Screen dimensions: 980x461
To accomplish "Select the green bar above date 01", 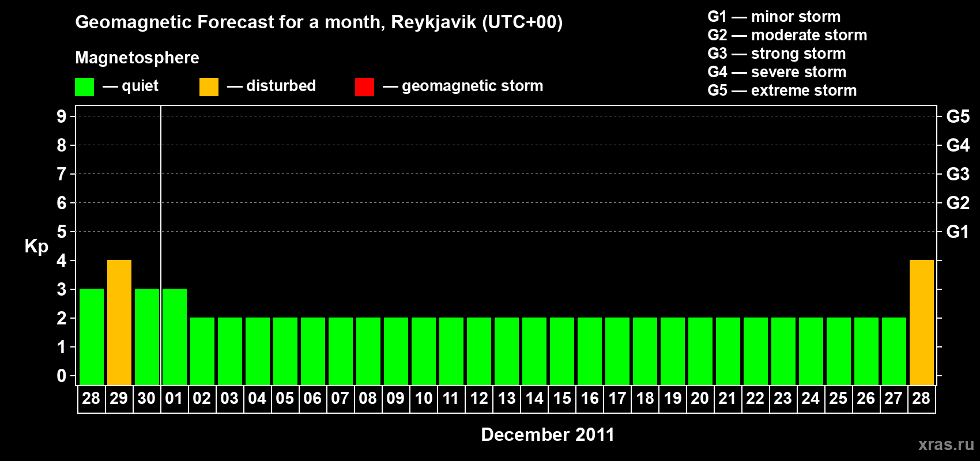I will pyautogui.click(x=175, y=337).
